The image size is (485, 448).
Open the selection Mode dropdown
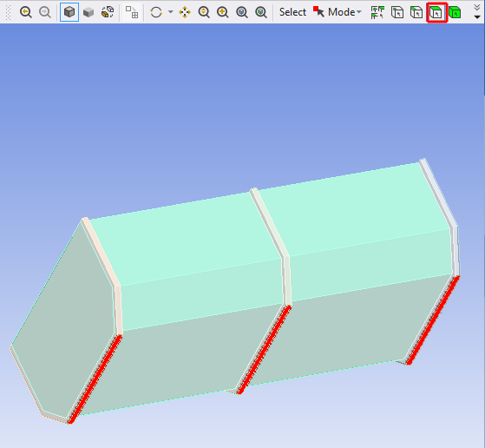coord(338,12)
